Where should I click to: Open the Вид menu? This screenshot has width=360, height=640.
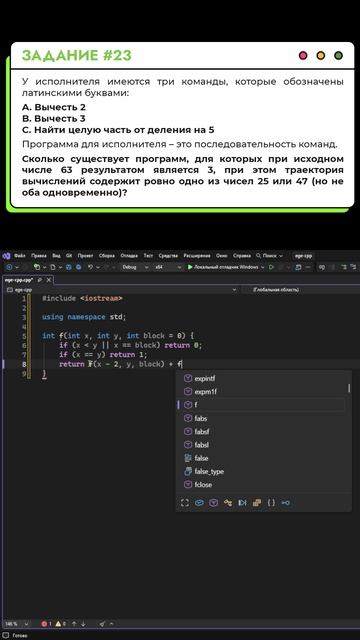pos(56,256)
